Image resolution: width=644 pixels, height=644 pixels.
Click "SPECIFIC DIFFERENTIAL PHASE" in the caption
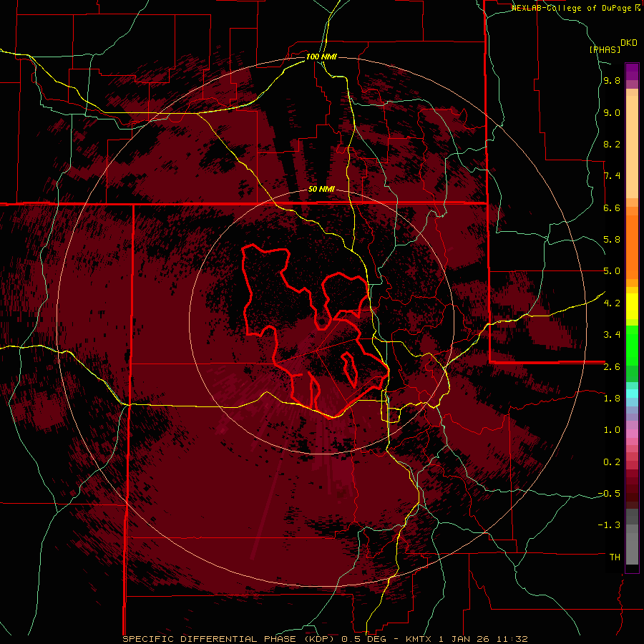tap(209, 639)
